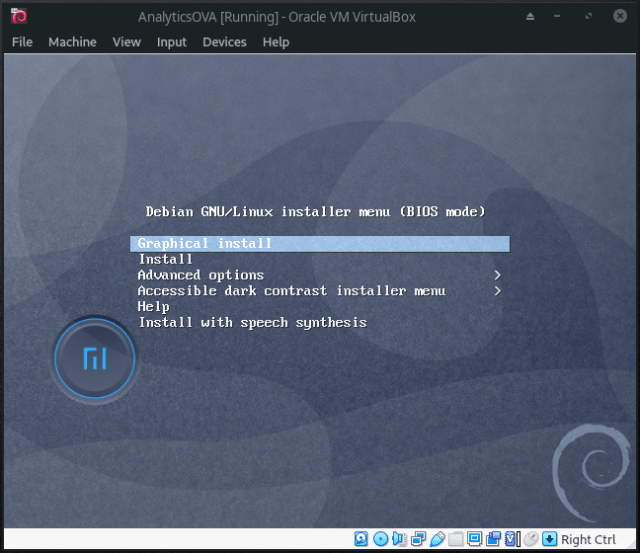The width and height of the screenshot is (640, 553).
Task: Click the optical disc status icon
Action: [x=380, y=539]
